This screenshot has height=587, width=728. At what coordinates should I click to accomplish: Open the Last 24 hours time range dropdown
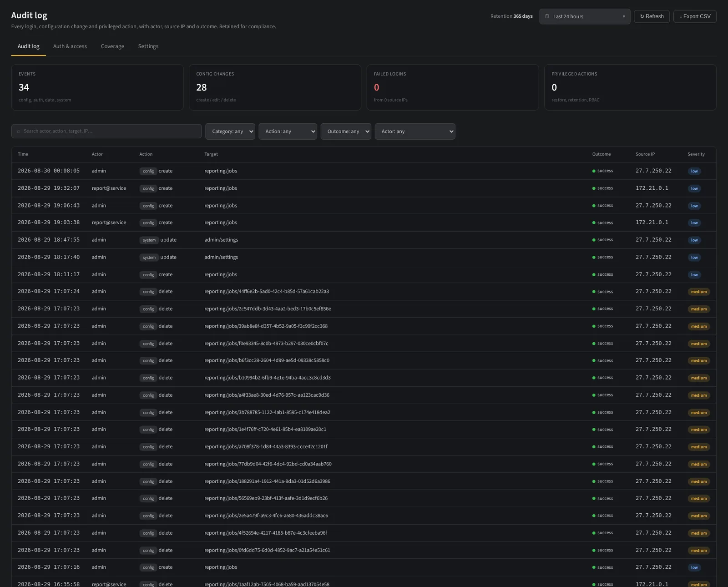click(x=585, y=16)
